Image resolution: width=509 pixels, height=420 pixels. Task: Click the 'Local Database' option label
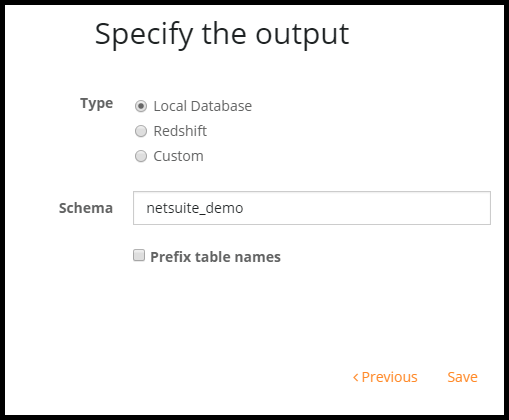pyautogui.click(x=203, y=106)
